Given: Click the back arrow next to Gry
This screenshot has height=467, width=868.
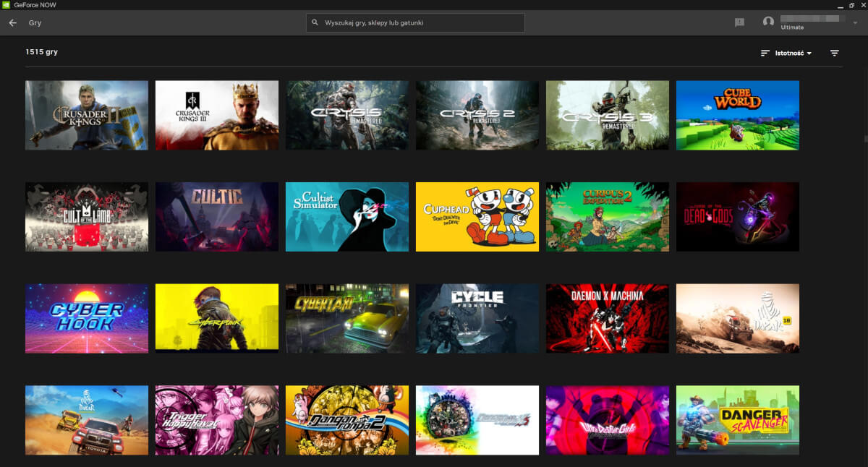Looking at the screenshot, I should (12, 22).
